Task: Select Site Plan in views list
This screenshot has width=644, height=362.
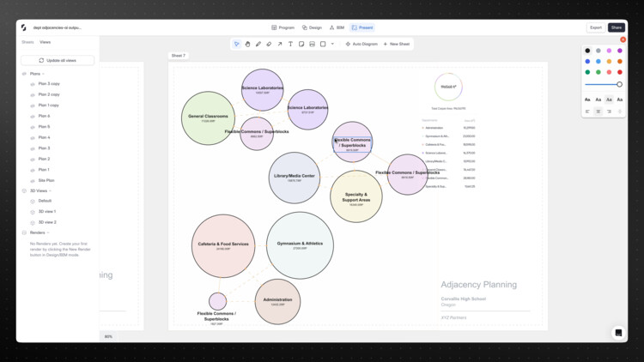Action: [47, 180]
